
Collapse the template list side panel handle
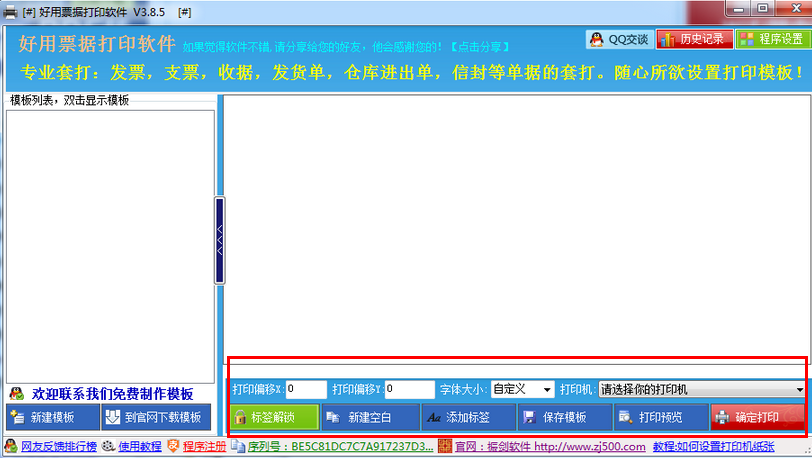pos(220,240)
